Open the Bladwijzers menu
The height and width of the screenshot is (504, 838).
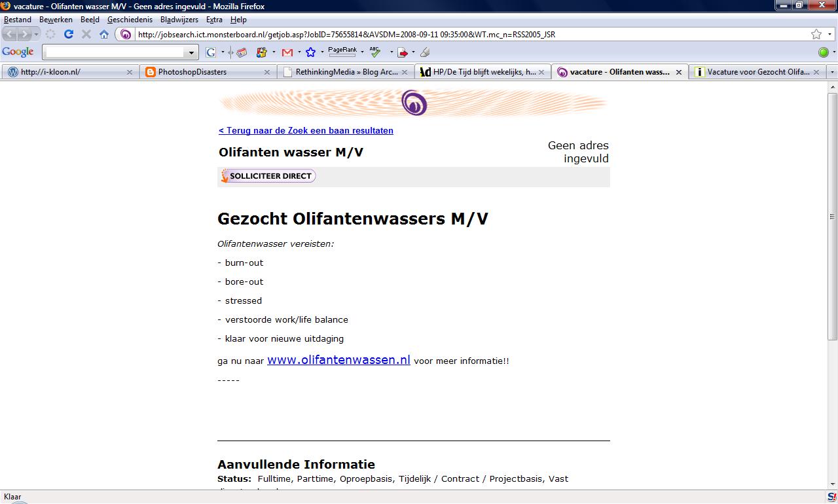[179, 20]
